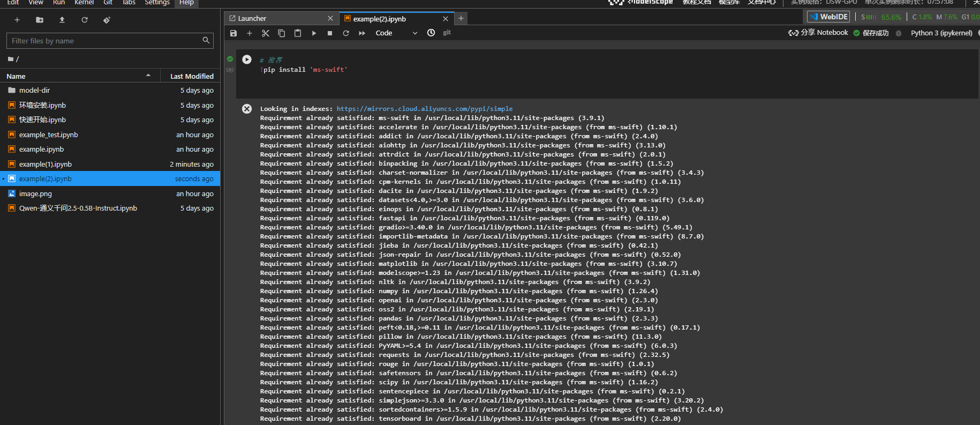This screenshot has width=980, height=425.
Task: Click the 保存成功 save status indicator
Action: pos(871,33)
